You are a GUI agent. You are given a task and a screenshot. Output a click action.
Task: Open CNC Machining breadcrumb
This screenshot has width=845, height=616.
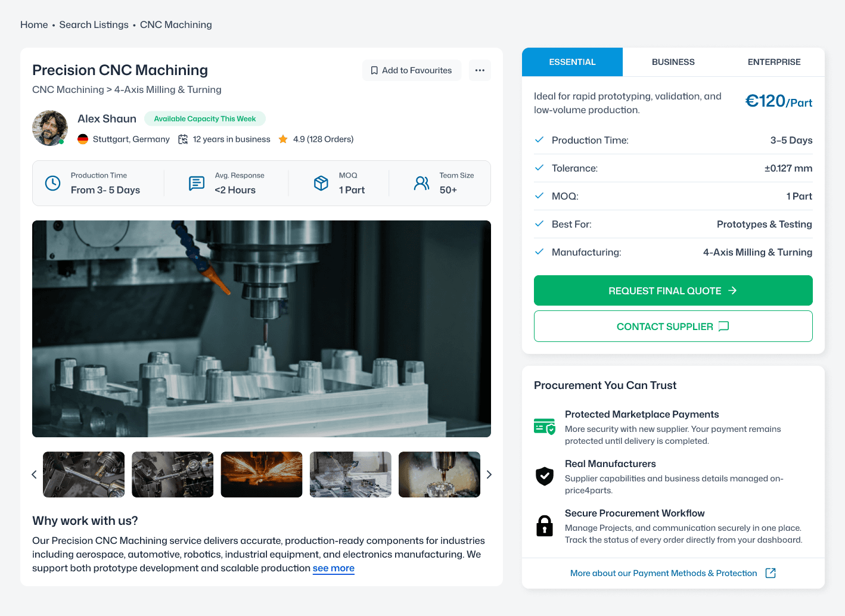coord(176,24)
